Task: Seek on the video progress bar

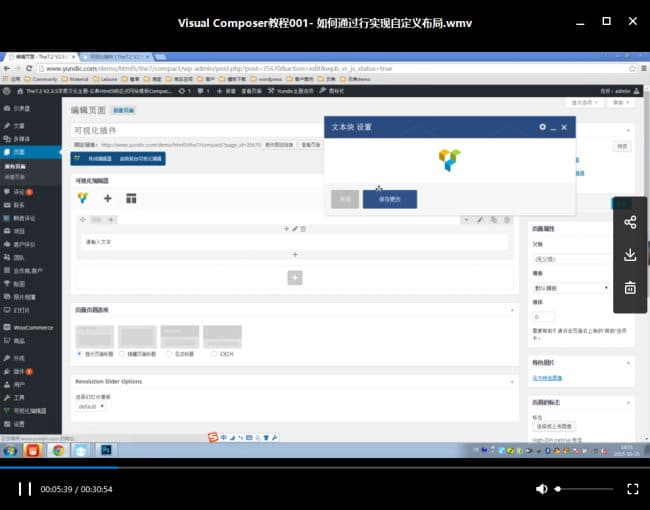Action: [x=325, y=467]
